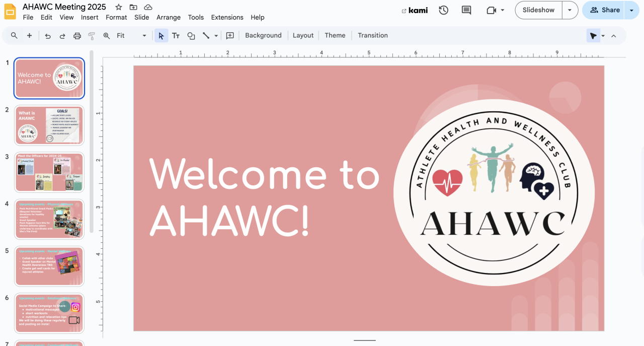This screenshot has width=644, height=346.
Task: Insert a comment with toolbar icon
Action: click(x=230, y=35)
